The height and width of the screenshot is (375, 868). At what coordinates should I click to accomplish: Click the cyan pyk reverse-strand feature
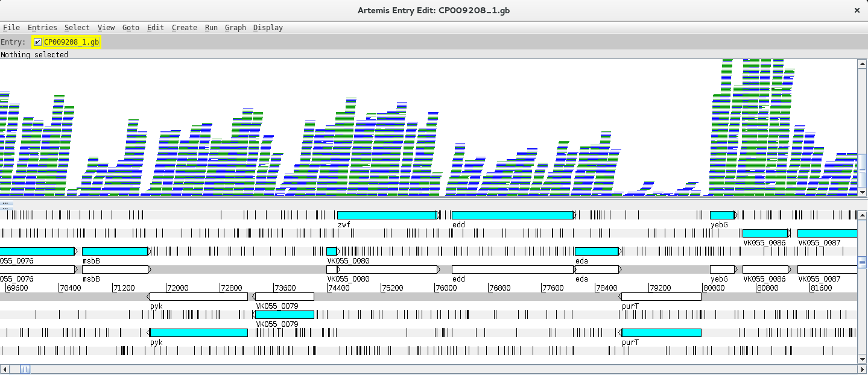198,333
